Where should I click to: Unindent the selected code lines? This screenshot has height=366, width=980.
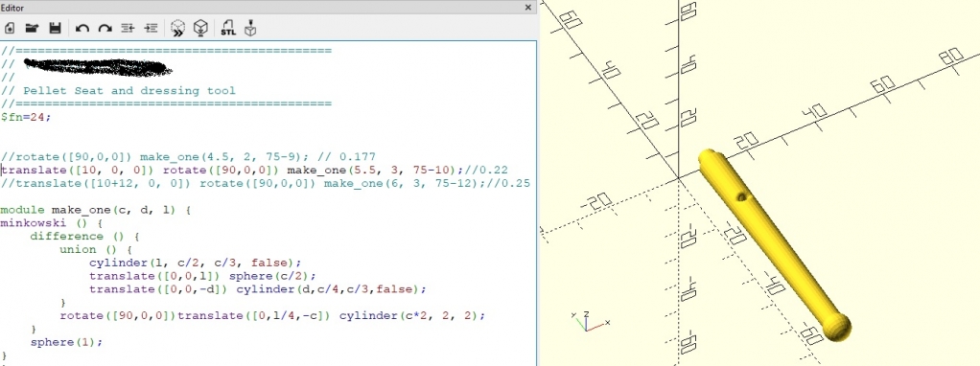(128, 28)
